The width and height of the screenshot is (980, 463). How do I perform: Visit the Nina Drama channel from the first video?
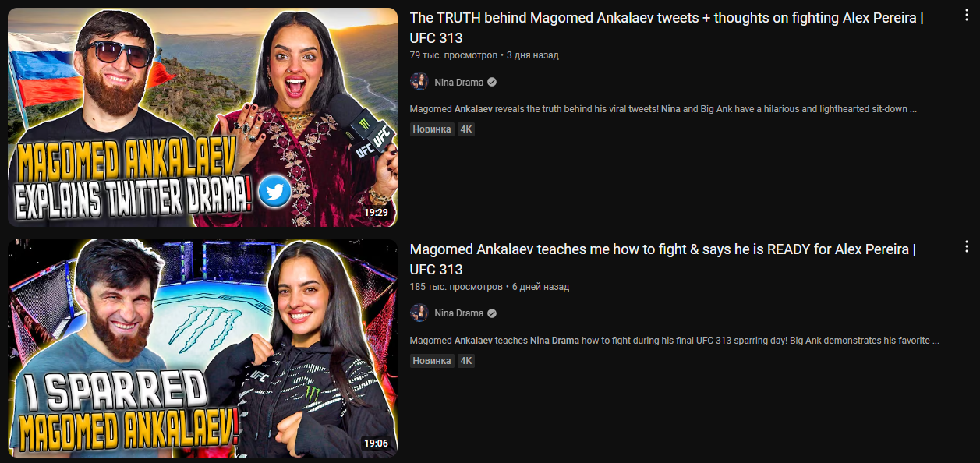pyautogui.click(x=459, y=82)
